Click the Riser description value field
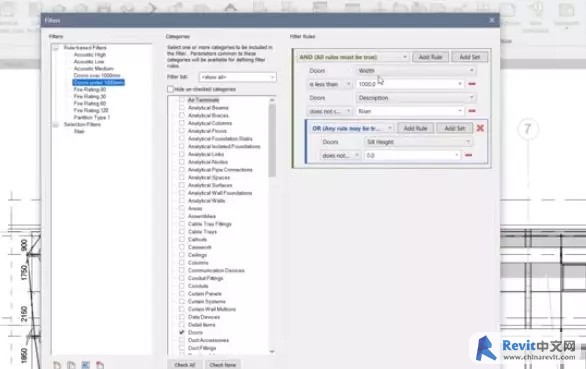The width and height of the screenshot is (586, 369). (x=410, y=111)
